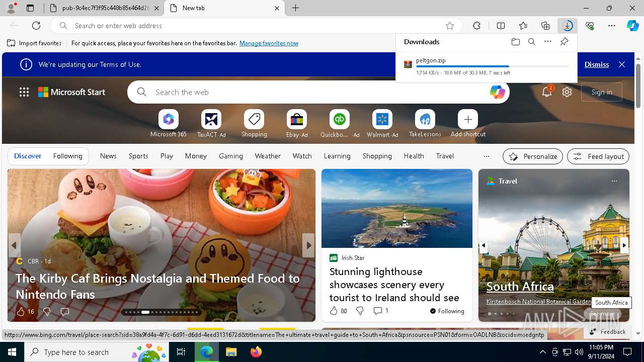
Task: Toggle Following for Irish Star
Action: (x=447, y=311)
